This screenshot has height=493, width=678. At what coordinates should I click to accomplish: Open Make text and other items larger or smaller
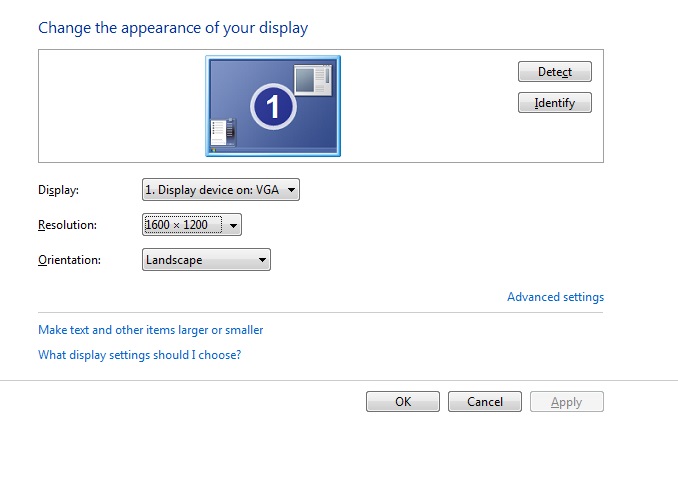click(x=150, y=330)
